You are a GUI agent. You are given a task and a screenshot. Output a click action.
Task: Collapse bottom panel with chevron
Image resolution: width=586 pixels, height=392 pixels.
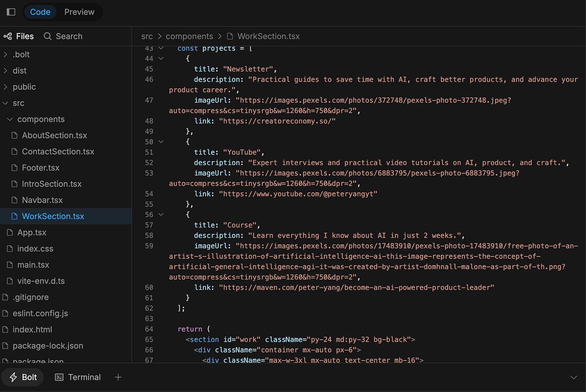pyautogui.click(x=574, y=377)
